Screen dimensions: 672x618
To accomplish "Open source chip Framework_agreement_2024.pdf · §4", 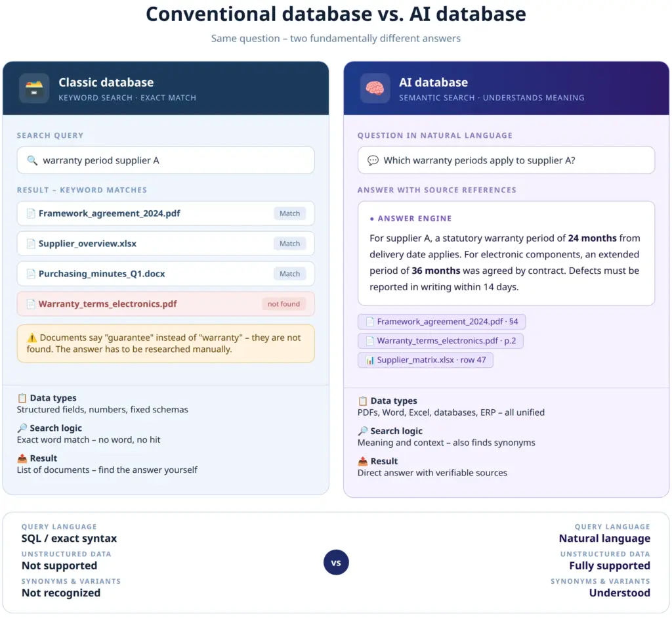I will 442,322.
